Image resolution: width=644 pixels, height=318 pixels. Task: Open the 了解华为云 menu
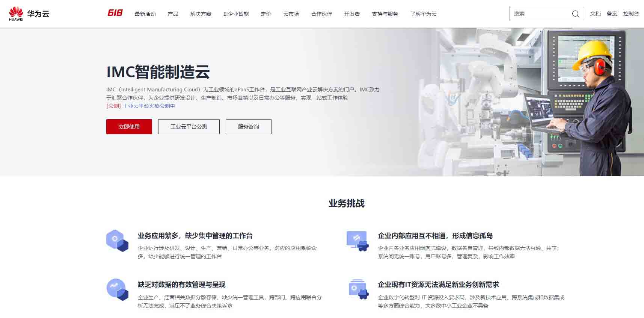click(424, 14)
